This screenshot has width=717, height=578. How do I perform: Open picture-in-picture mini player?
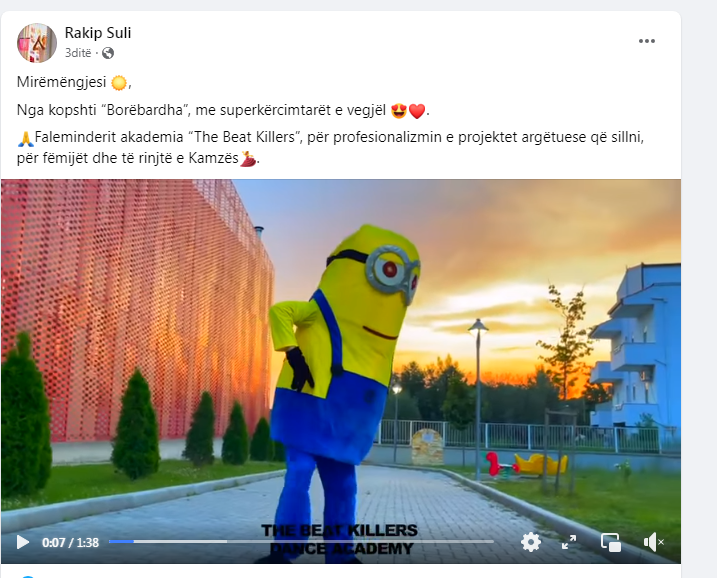611,542
